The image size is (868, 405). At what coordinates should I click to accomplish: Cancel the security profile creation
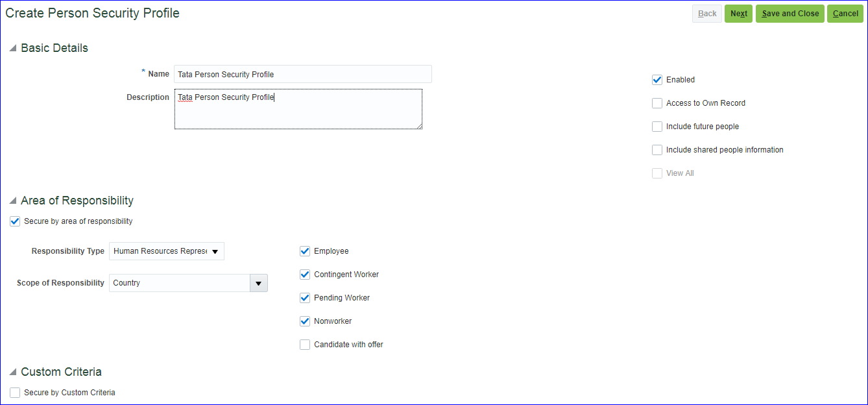point(845,14)
